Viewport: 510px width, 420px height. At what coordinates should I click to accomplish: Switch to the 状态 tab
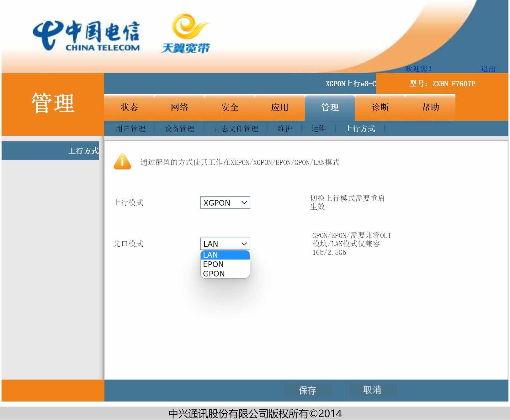129,108
